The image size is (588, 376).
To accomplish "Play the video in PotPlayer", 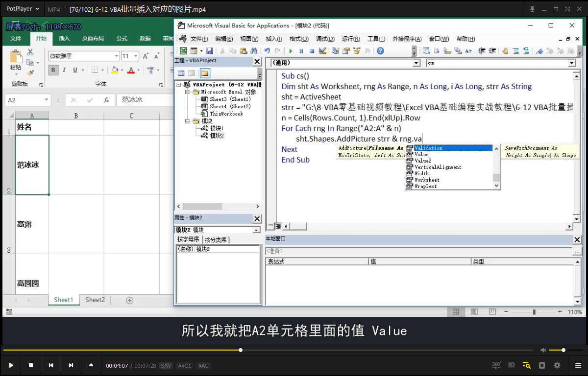I will click(x=11, y=365).
